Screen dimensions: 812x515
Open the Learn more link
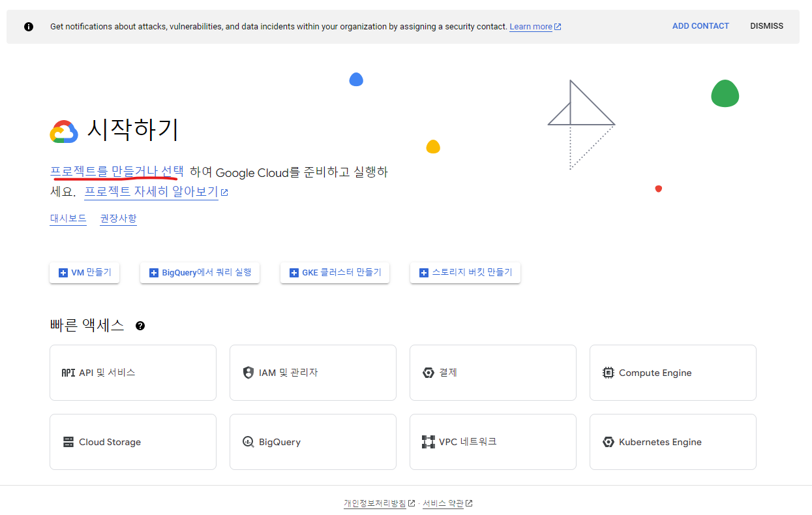tap(531, 27)
